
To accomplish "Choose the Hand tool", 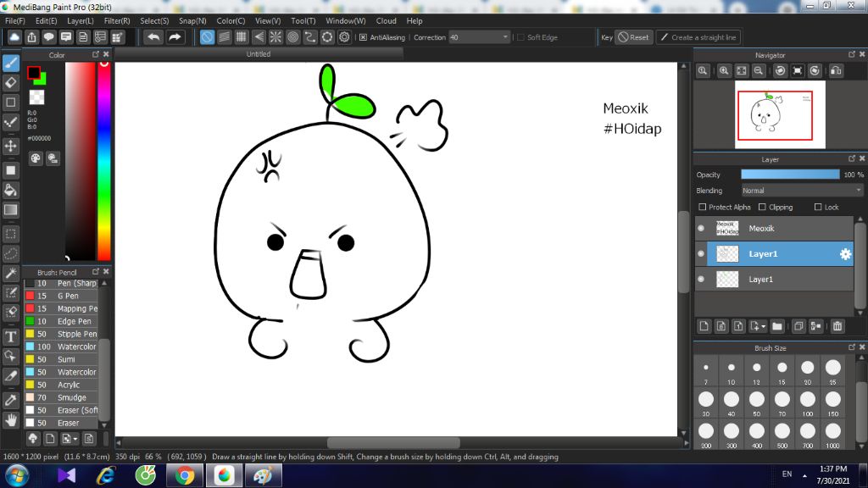I will (x=10, y=420).
